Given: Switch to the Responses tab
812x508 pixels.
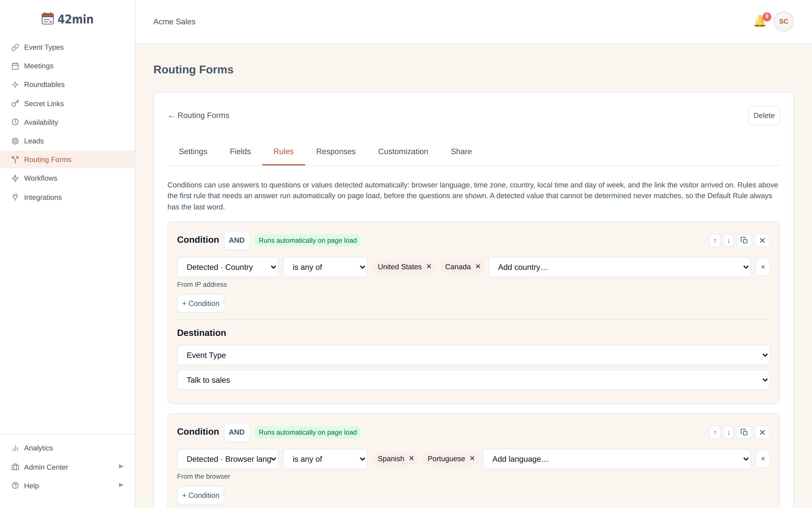Looking at the screenshot, I should pyautogui.click(x=336, y=152).
